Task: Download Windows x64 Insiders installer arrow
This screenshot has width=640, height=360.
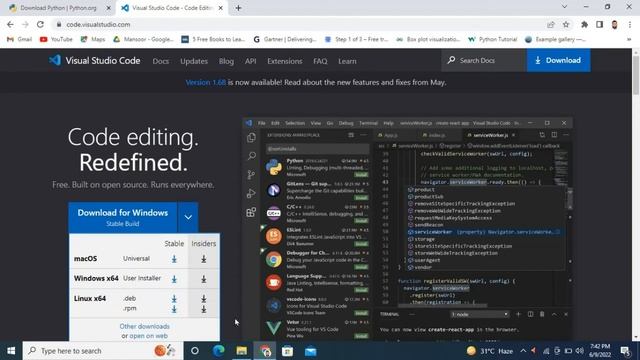Action: click(x=203, y=279)
